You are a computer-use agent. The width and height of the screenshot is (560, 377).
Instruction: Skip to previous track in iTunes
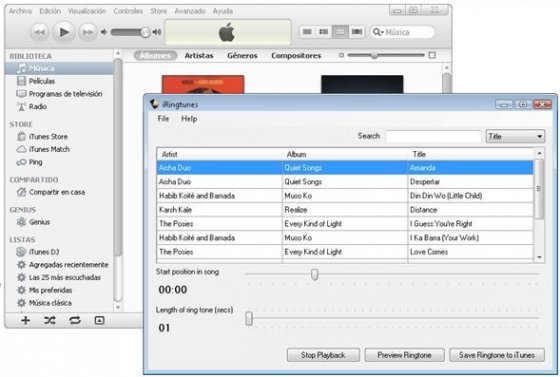[39, 32]
